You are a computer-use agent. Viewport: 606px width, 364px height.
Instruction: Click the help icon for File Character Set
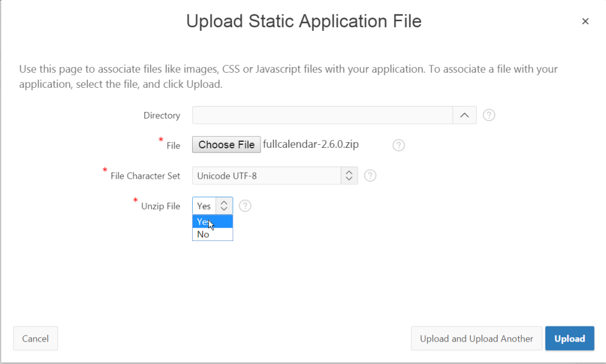370,175
